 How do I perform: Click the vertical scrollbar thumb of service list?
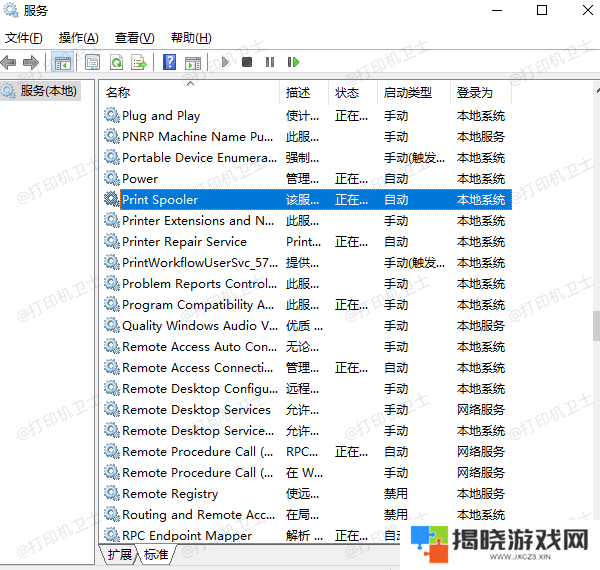click(596, 326)
